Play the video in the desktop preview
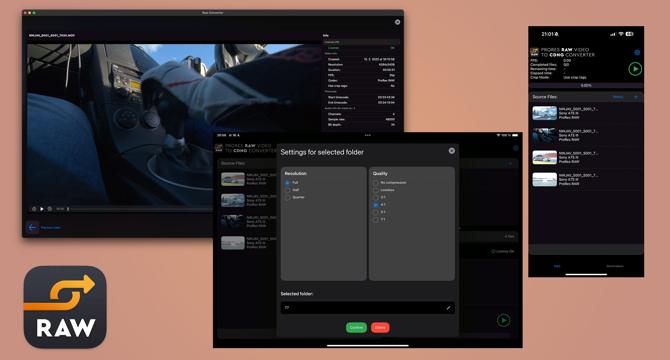 42,209
